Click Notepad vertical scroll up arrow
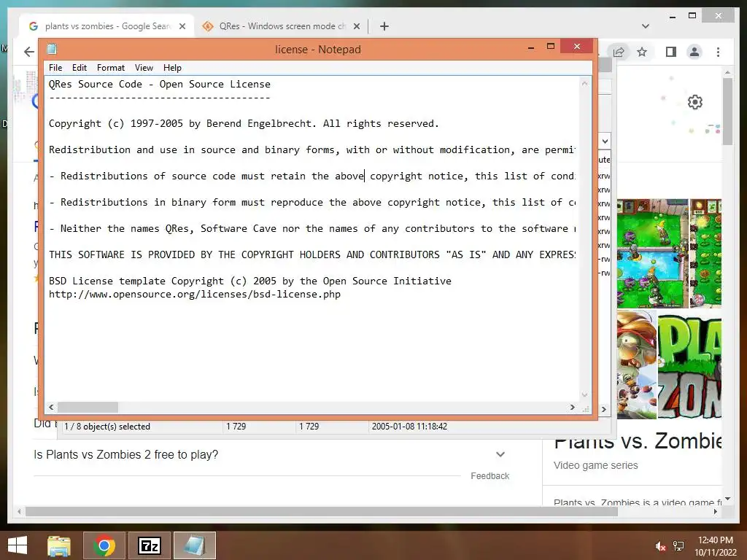 point(584,83)
